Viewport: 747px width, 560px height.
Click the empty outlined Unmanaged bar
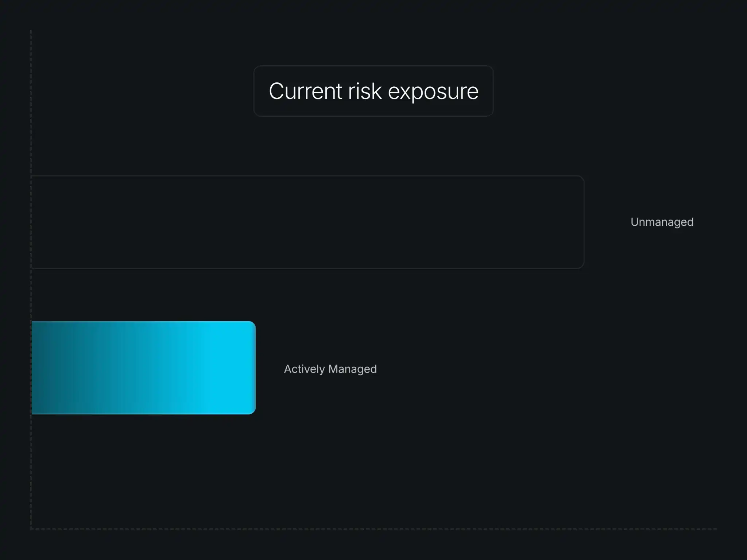(x=308, y=222)
